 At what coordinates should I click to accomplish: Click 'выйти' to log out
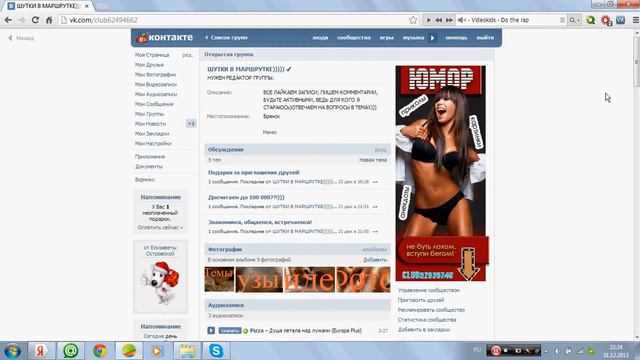pyautogui.click(x=485, y=38)
